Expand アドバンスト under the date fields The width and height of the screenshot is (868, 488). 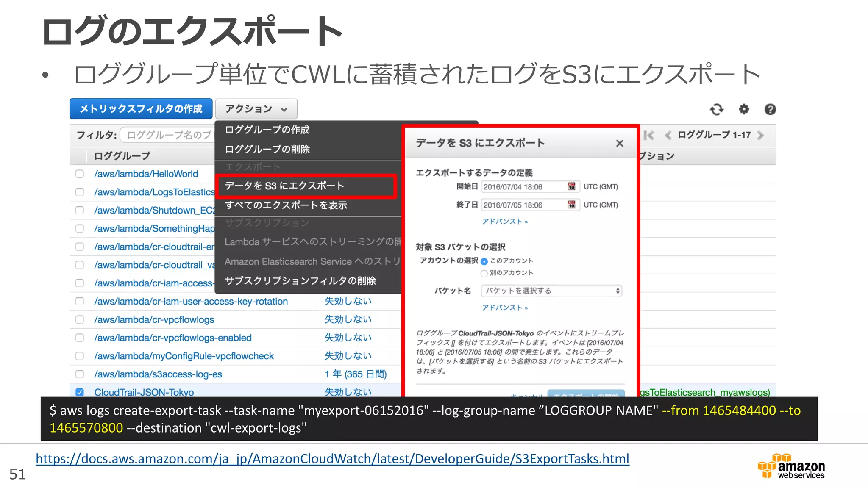tap(504, 222)
